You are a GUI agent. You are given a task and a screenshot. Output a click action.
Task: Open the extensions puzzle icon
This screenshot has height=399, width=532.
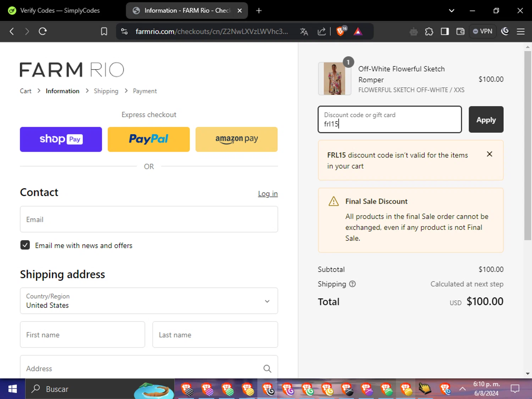[429, 32]
